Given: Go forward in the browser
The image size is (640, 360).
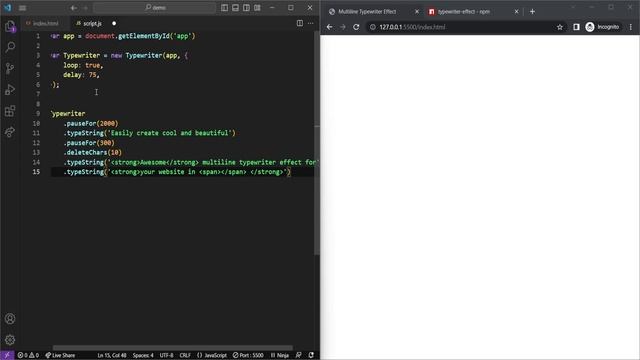Looking at the screenshot, I should (x=343, y=27).
